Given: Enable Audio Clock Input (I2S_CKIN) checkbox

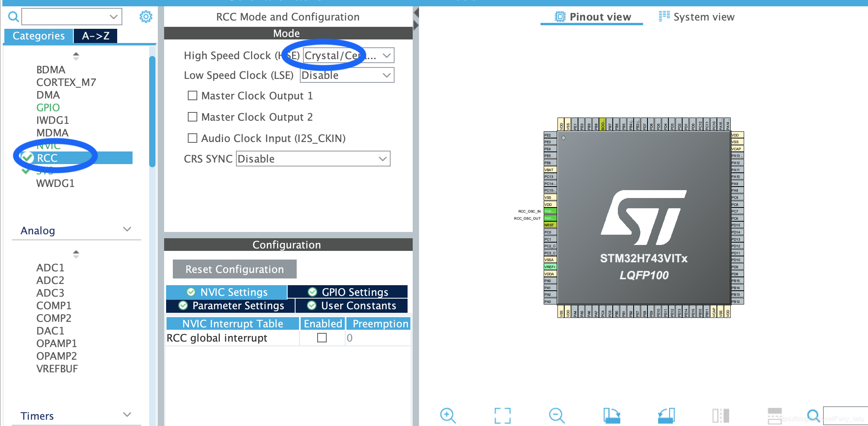Looking at the screenshot, I should pyautogui.click(x=193, y=138).
